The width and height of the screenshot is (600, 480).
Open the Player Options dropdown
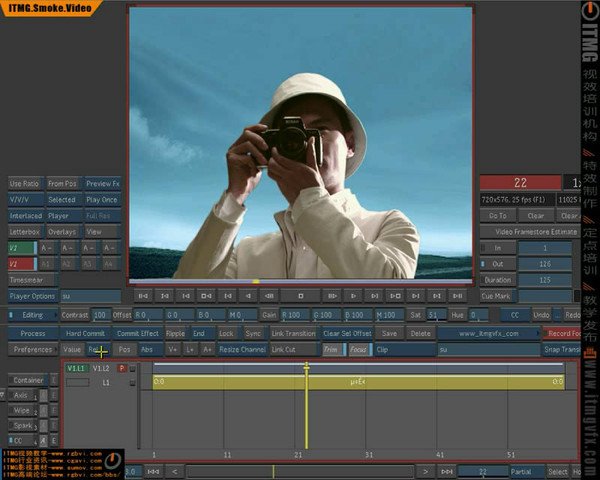pyautogui.click(x=33, y=296)
